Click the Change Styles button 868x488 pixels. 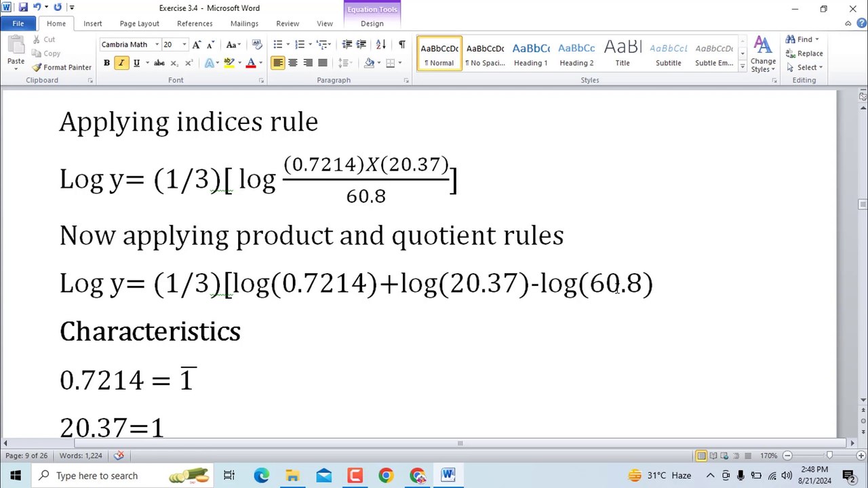coord(763,54)
